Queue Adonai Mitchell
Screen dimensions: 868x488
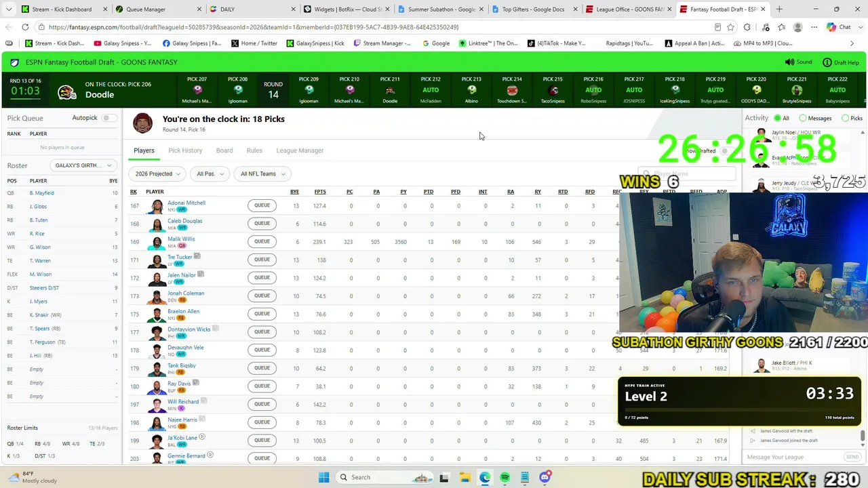coord(262,205)
